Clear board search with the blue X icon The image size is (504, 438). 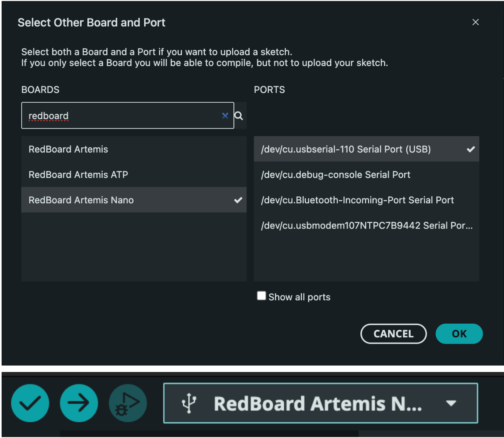point(225,116)
